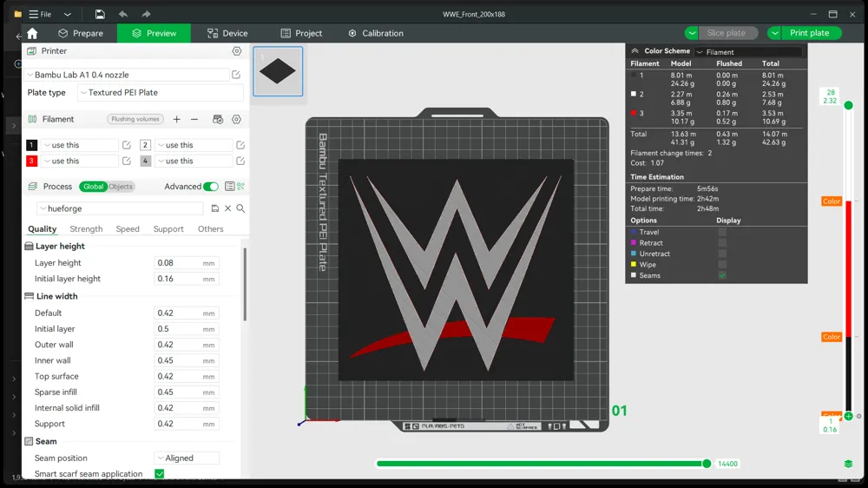The image size is (868, 488).
Task: Open Color Scheme Filament dropdown
Action: click(x=748, y=52)
